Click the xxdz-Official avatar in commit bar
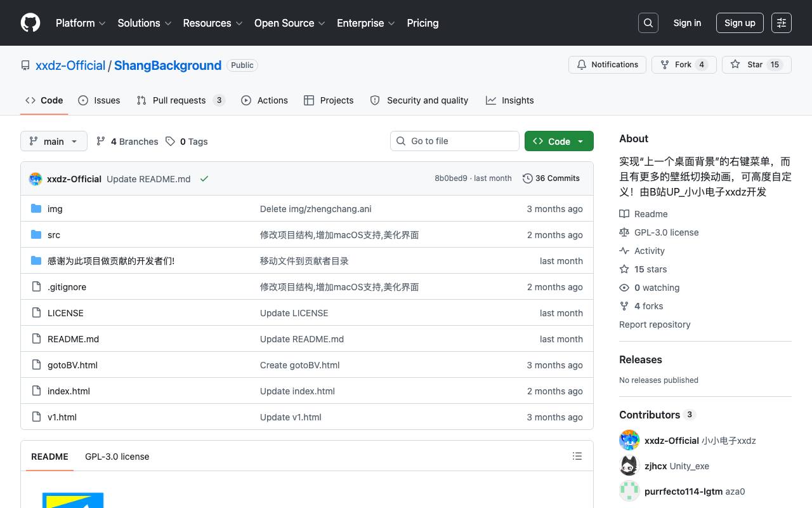812x508 pixels. [x=36, y=179]
